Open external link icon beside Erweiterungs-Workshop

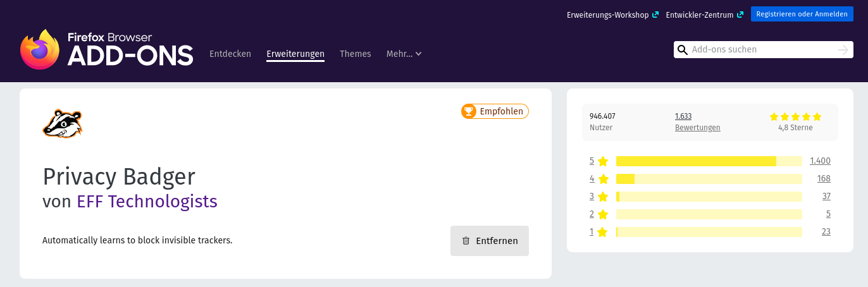click(655, 15)
